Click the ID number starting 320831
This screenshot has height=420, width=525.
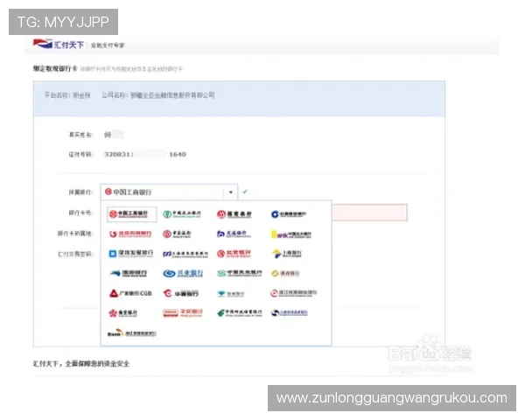(145, 154)
